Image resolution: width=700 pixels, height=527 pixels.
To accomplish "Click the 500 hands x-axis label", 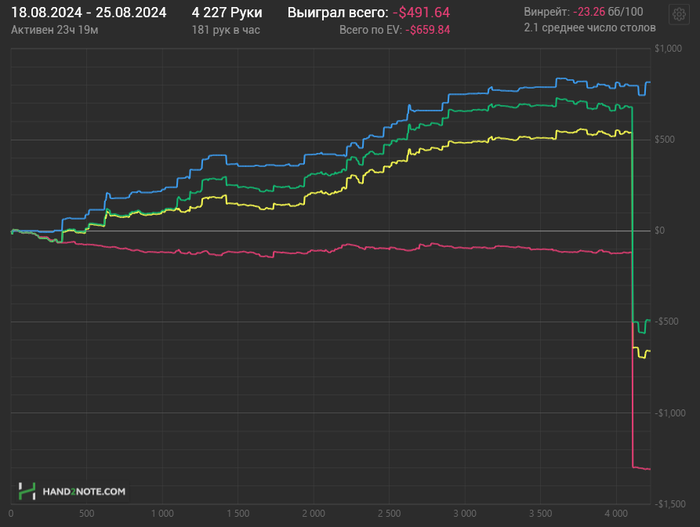I will point(87,514).
